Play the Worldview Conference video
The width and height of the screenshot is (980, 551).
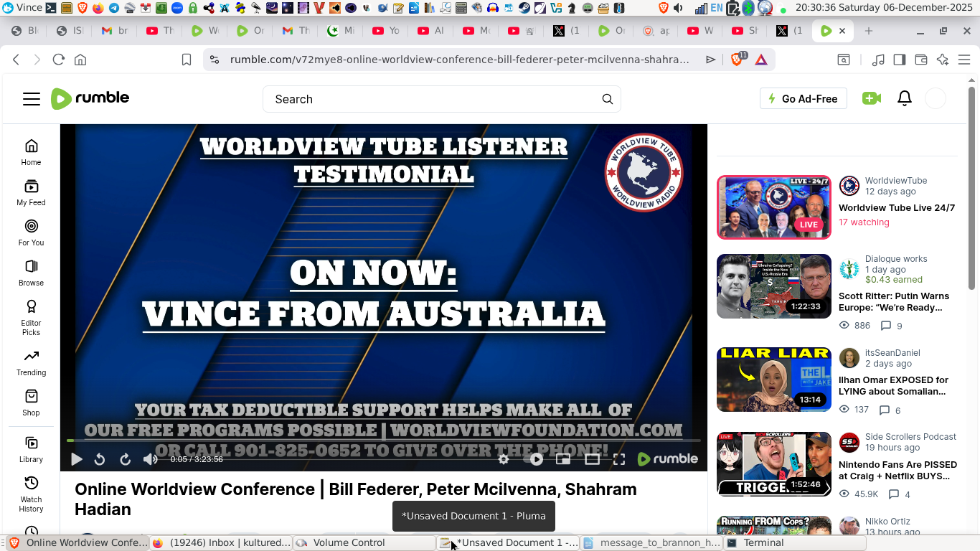[x=77, y=459]
